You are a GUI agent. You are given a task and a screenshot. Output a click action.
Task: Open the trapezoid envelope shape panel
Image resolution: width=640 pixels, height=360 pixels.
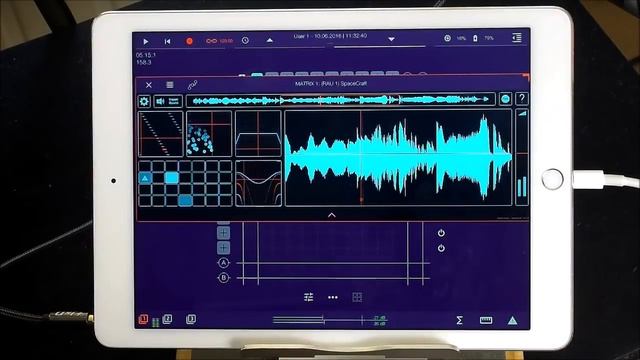point(258,134)
